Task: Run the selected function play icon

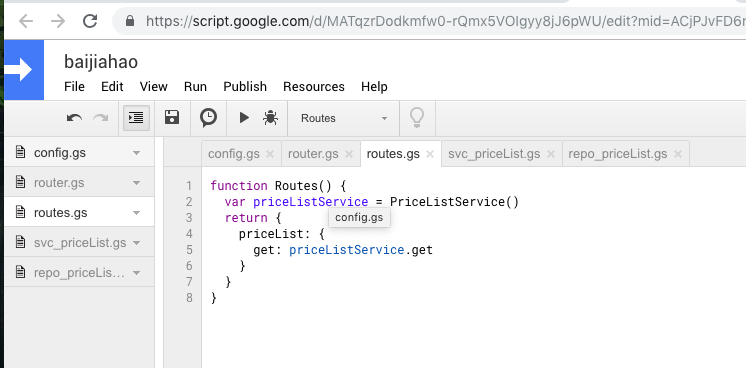Action: click(x=244, y=118)
